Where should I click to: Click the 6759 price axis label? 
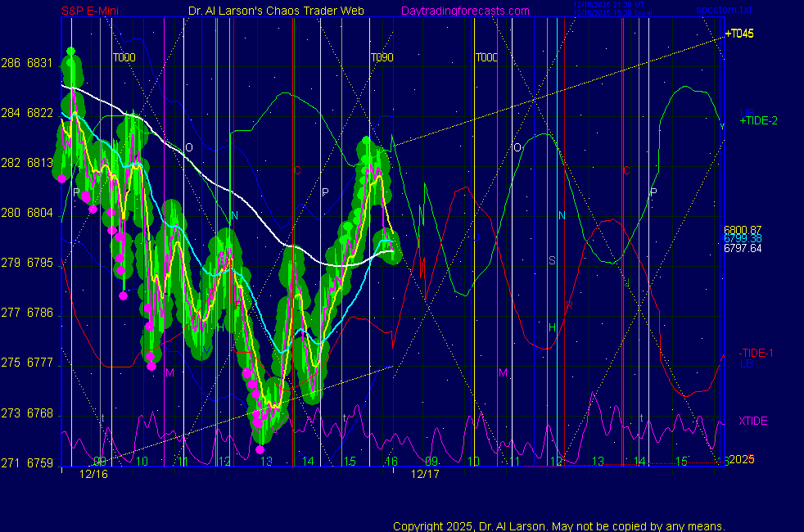pyautogui.click(x=39, y=463)
